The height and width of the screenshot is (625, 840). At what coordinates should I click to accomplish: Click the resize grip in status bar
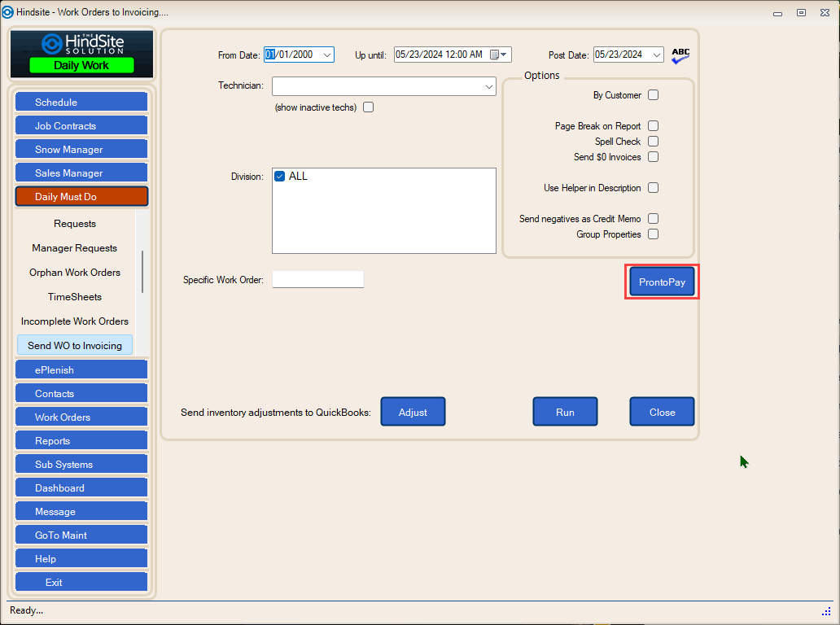point(825,611)
